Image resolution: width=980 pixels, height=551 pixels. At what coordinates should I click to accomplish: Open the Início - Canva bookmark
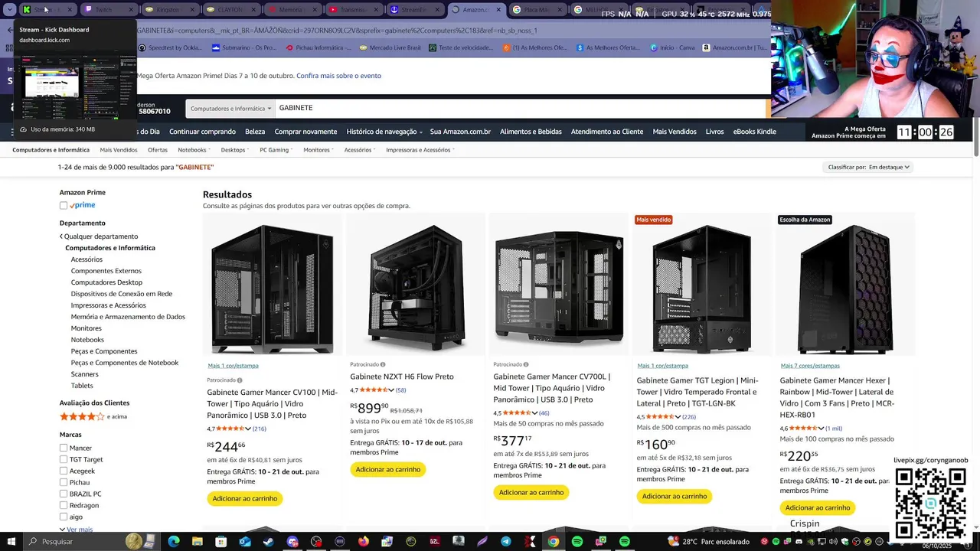click(672, 47)
